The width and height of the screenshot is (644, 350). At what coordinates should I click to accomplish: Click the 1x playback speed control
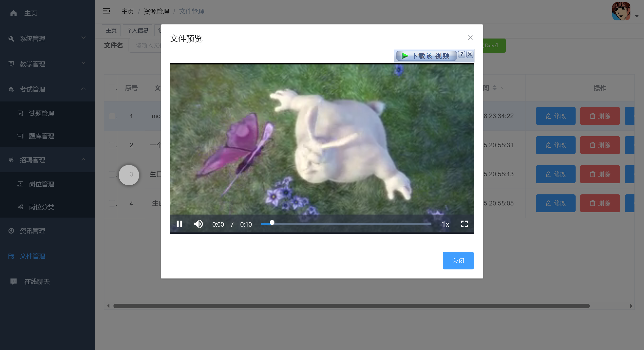pyautogui.click(x=446, y=224)
